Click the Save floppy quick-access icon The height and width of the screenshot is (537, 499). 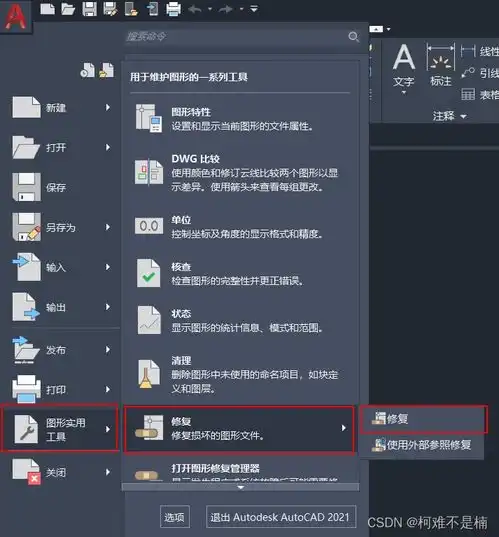[x=89, y=9]
